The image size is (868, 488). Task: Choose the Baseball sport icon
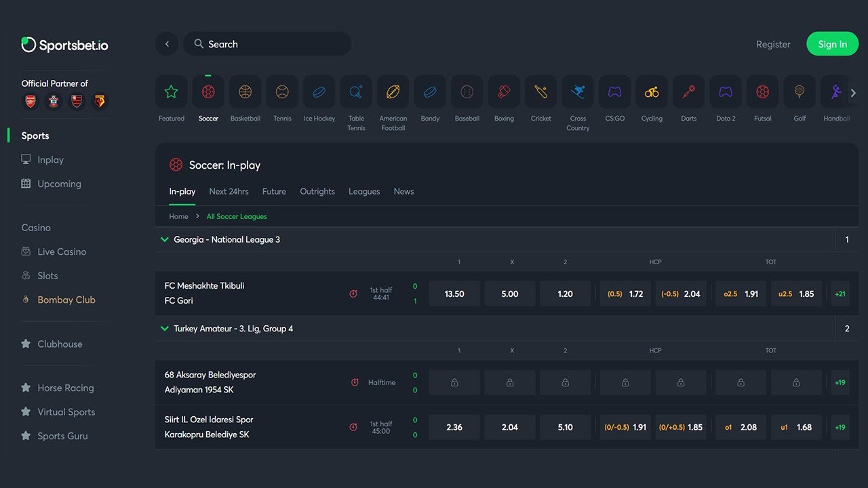point(467,91)
